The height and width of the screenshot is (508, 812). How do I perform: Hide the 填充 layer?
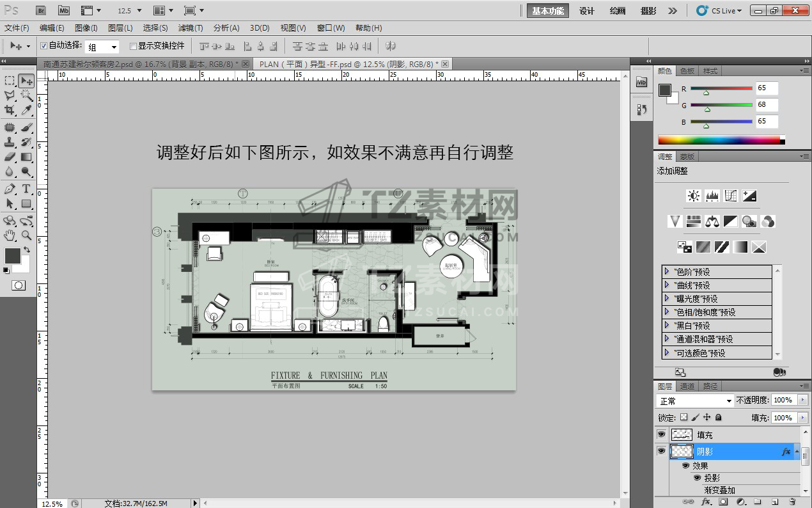[x=661, y=434]
